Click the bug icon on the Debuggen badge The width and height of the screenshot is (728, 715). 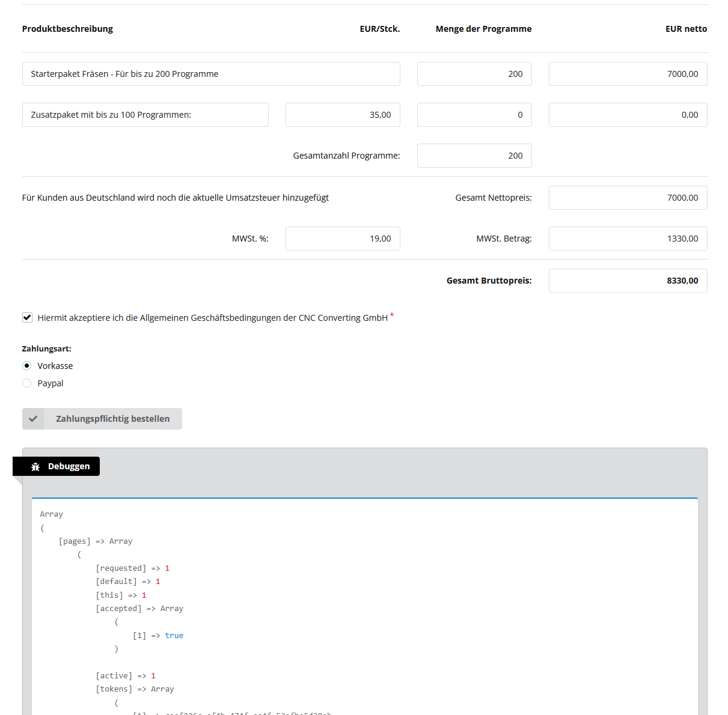(35, 466)
